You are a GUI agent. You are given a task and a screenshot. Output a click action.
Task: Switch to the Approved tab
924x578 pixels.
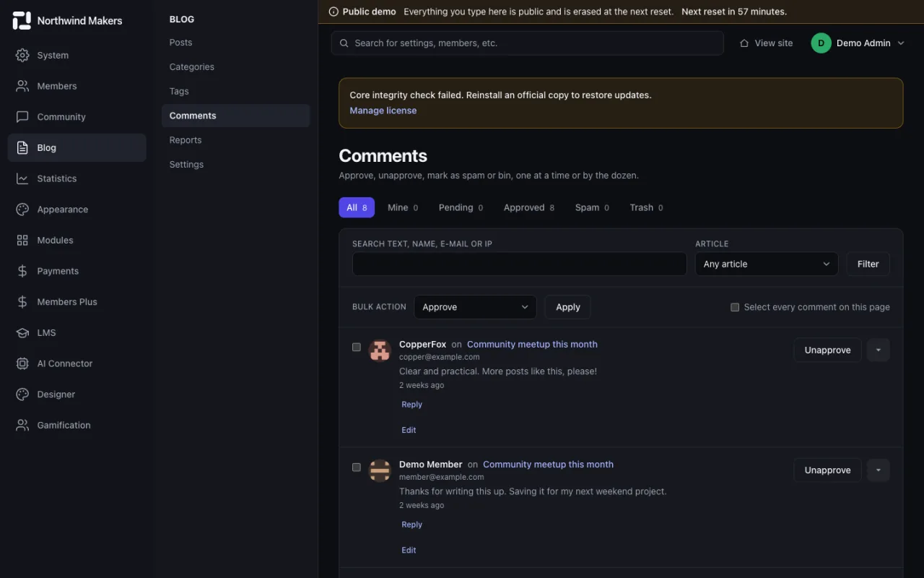coord(529,207)
